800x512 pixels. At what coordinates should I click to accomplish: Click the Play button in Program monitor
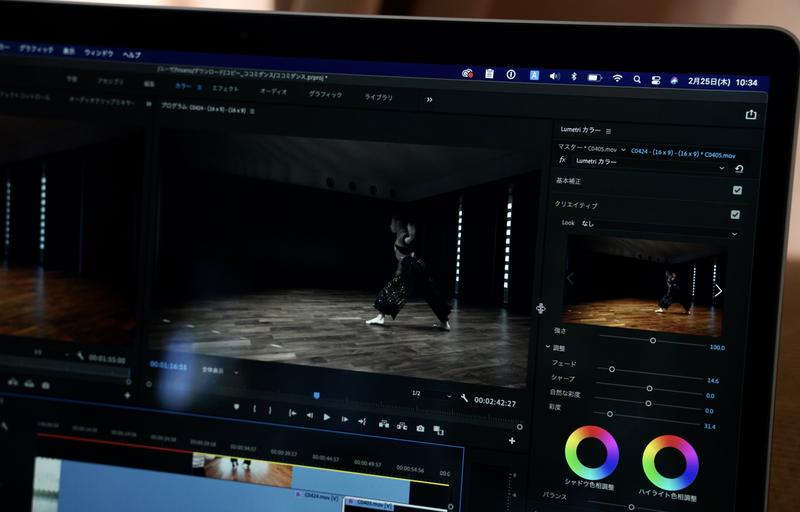pos(326,417)
